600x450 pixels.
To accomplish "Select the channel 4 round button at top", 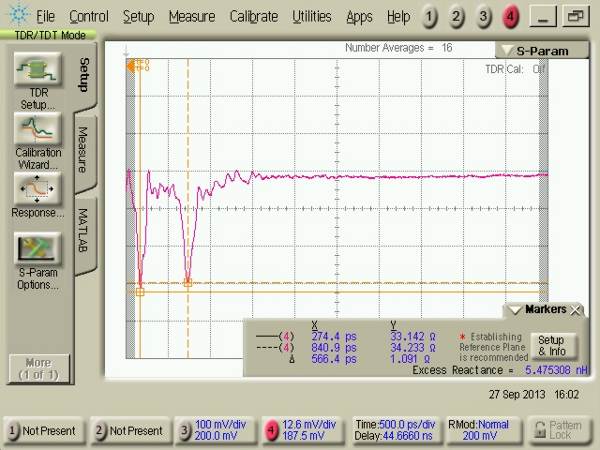I will [511, 17].
